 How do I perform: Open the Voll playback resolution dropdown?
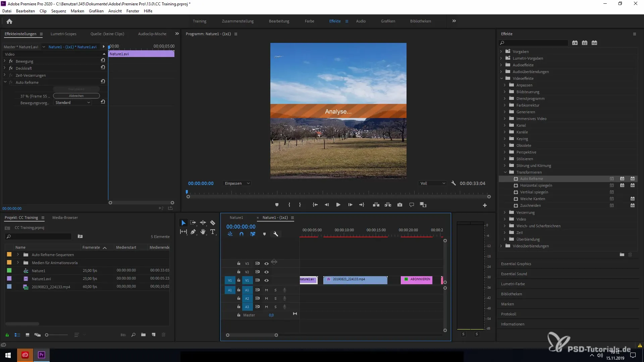(433, 183)
